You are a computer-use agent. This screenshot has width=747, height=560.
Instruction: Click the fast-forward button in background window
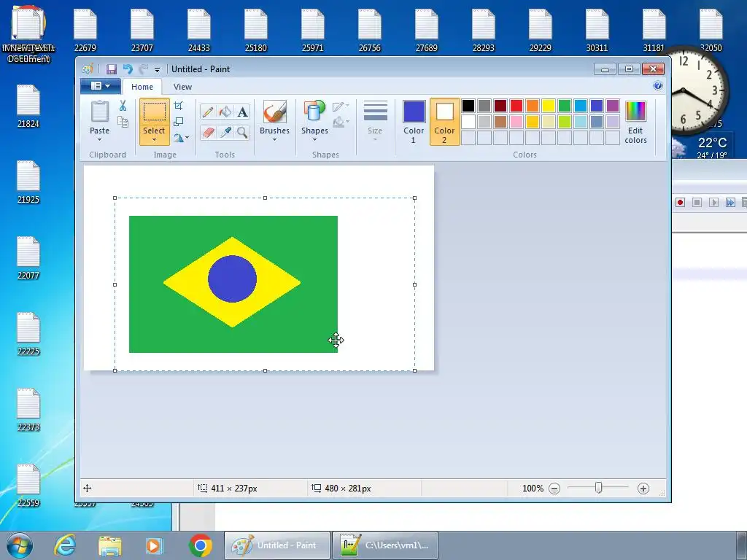click(729, 203)
